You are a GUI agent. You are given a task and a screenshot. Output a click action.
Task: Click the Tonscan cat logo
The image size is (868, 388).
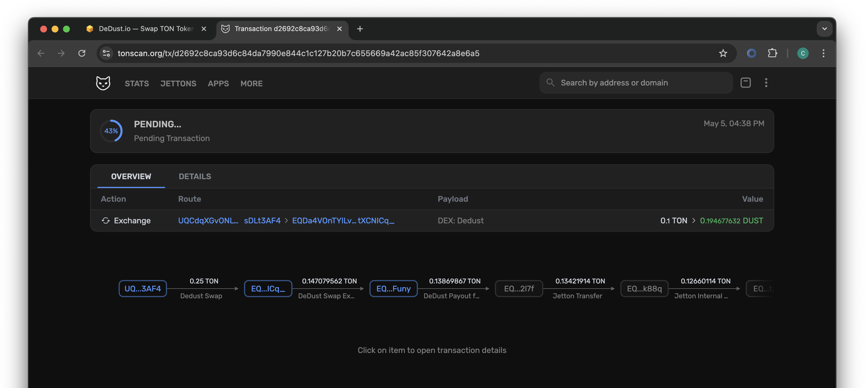pos(103,83)
